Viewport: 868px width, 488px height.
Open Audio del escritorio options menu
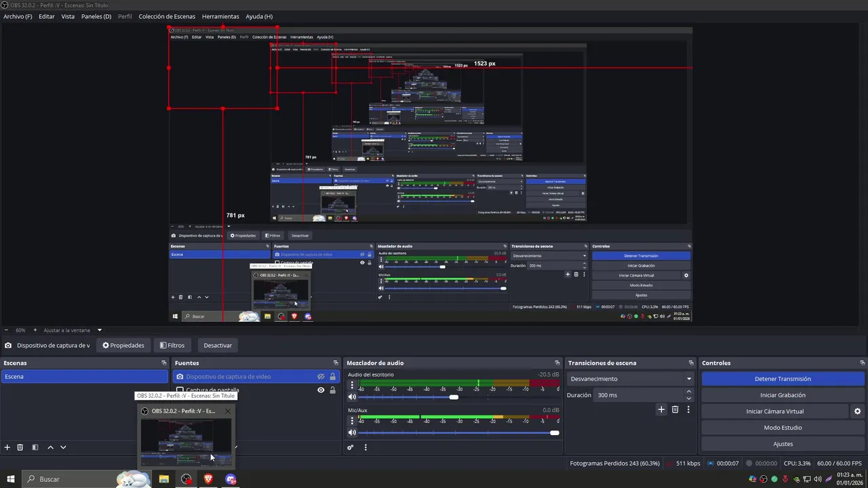point(352,385)
